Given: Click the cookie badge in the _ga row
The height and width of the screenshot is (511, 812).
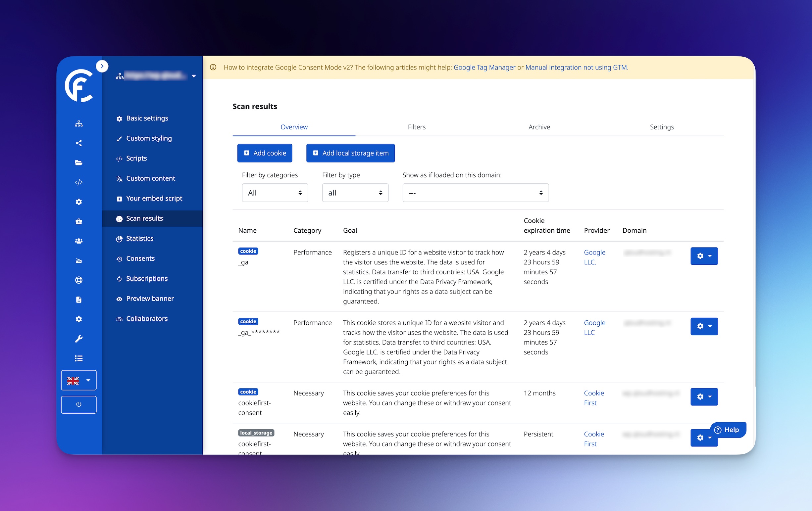Looking at the screenshot, I should 248,251.
